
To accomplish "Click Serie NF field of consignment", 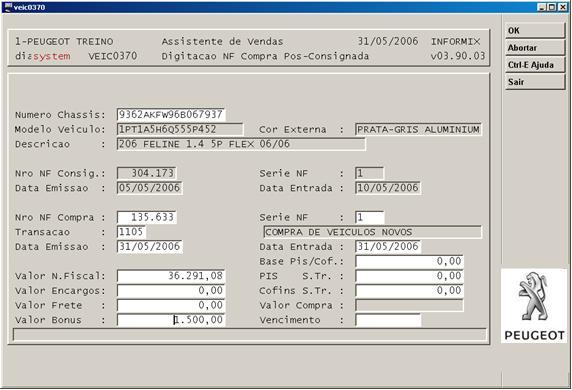I will (x=369, y=173).
